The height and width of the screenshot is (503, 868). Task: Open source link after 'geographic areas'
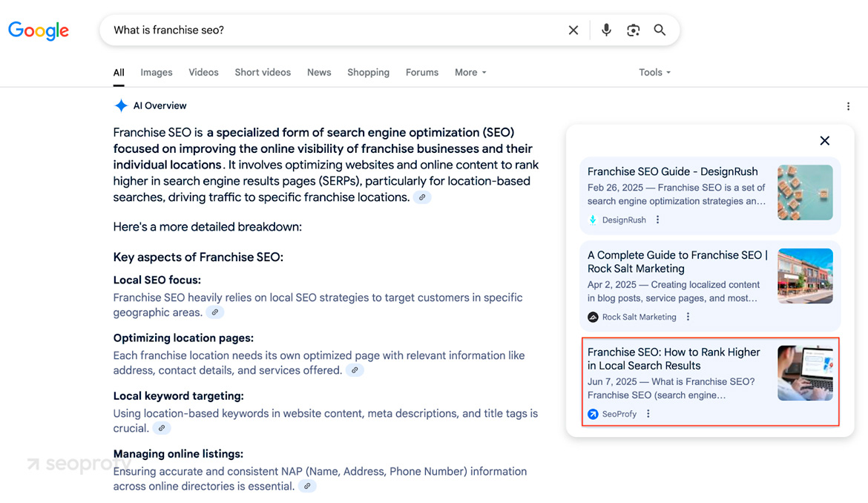pos(215,312)
